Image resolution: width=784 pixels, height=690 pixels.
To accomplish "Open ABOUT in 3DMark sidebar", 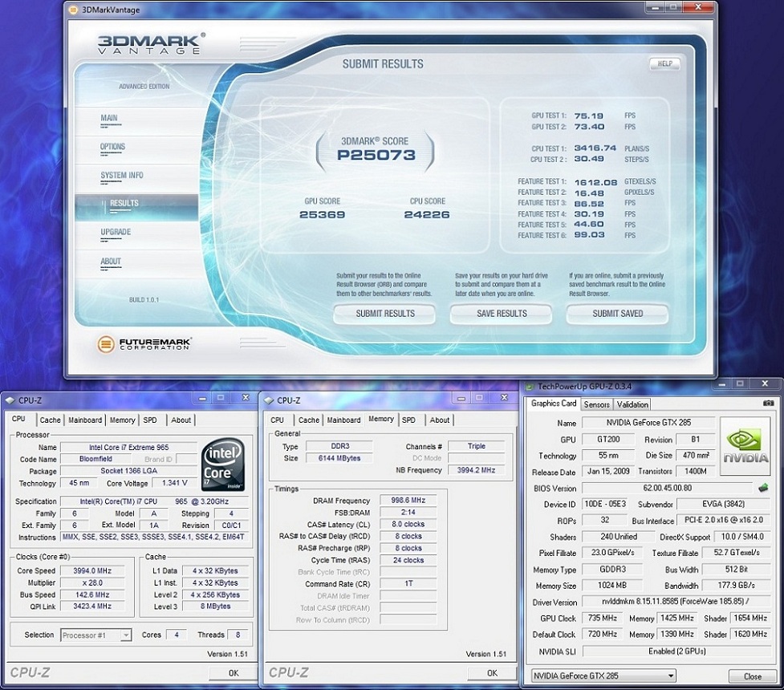I will pyautogui.click(x=111, y=261).
